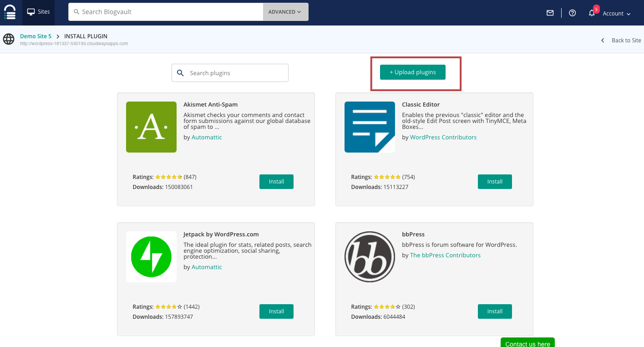Open The bbPress Contributors author link
The width and height of the screenshot is (644, 347).
(x=445, y=255)
